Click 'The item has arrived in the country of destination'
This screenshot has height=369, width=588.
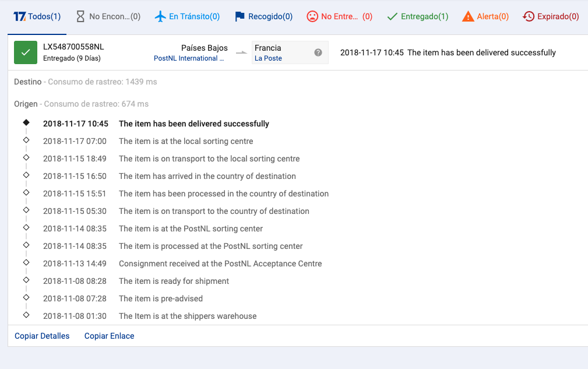[x=207, y=176]
